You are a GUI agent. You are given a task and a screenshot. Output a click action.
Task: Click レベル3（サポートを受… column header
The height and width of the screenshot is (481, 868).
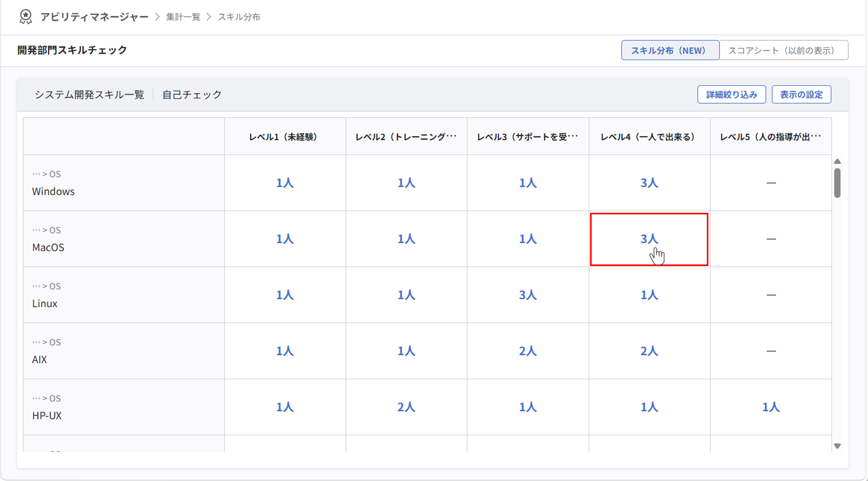[528, 137]
